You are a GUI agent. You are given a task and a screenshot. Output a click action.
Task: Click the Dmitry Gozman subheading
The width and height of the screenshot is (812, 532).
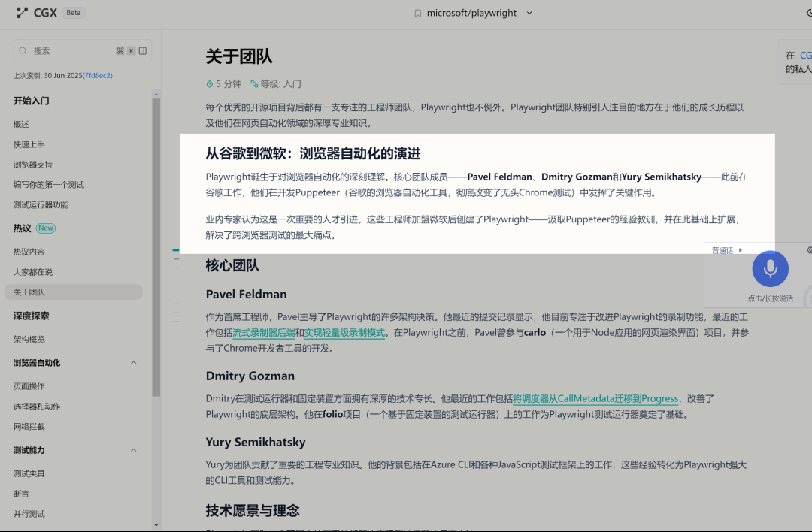coord(250,376)
